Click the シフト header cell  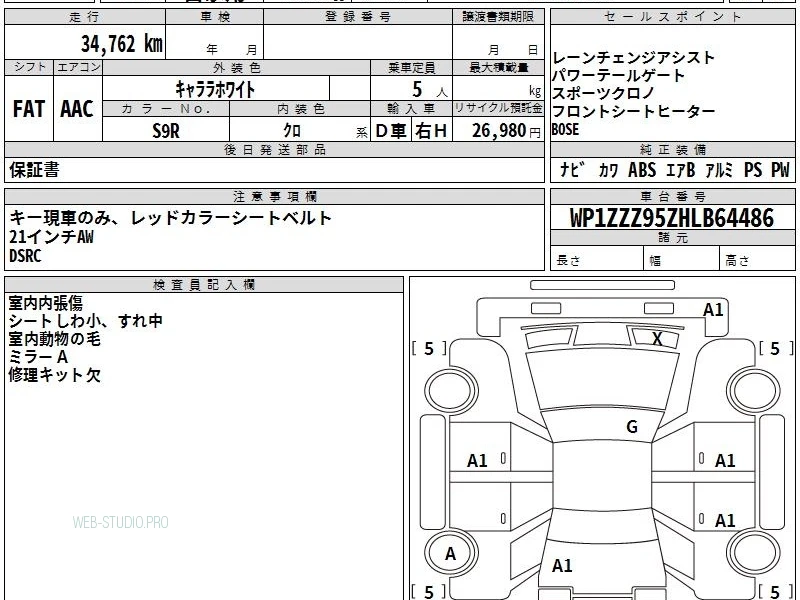(29, 67)
